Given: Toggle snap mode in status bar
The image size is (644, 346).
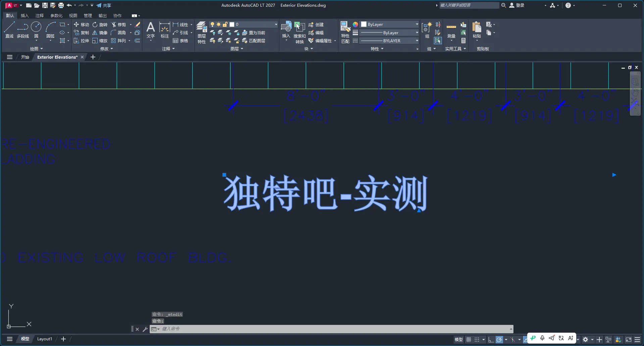Looking at the screenshot, I should tap(477, 340).
